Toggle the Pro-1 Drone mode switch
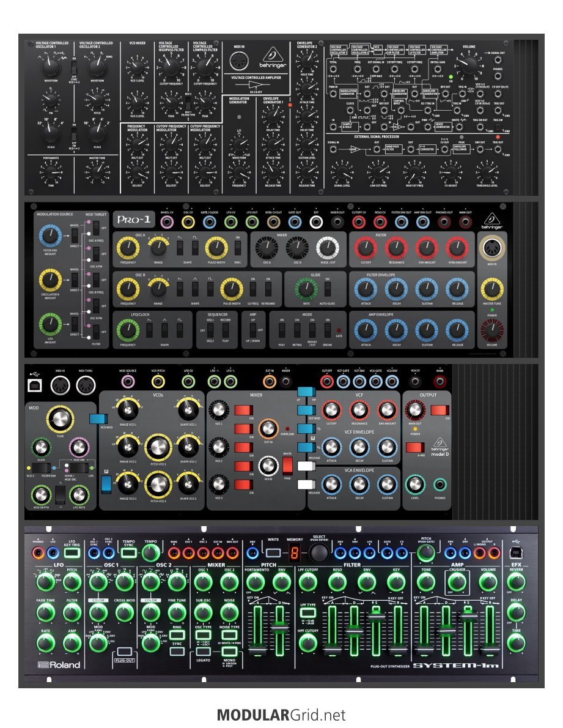 pyautogui.click(x=328, y=330)
